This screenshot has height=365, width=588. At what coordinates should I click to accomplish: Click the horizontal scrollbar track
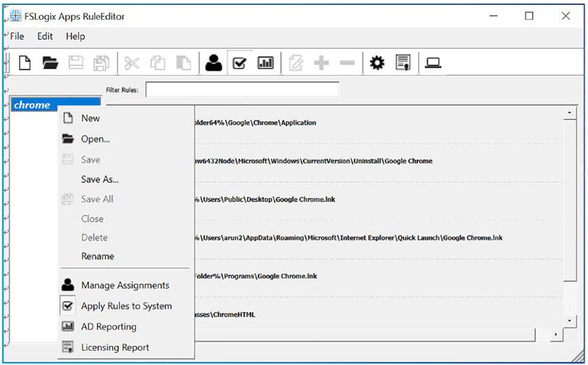click(542, 334)
